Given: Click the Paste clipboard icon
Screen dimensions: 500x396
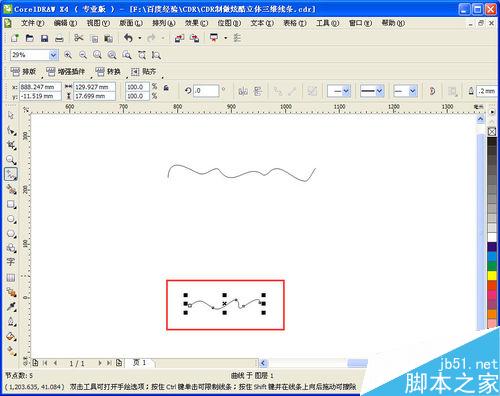Looking at the screenshot, I should click(x=108, y=38).
